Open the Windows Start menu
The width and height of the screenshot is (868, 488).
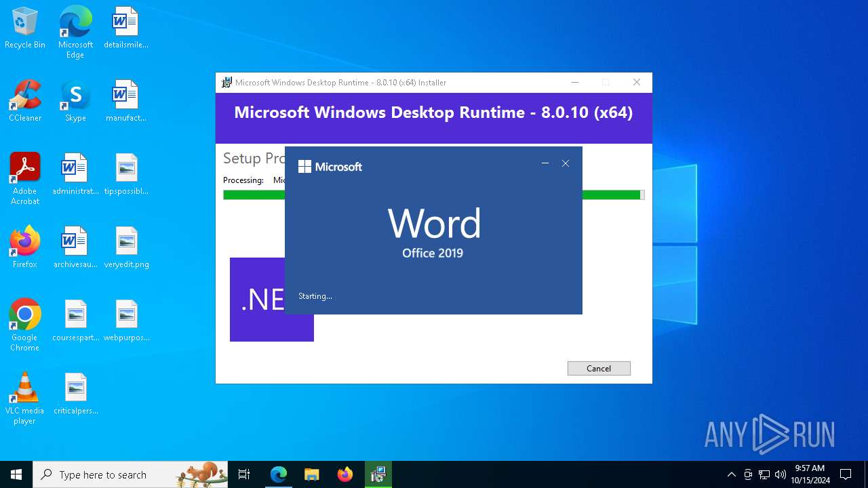click(x=16, y=474)
